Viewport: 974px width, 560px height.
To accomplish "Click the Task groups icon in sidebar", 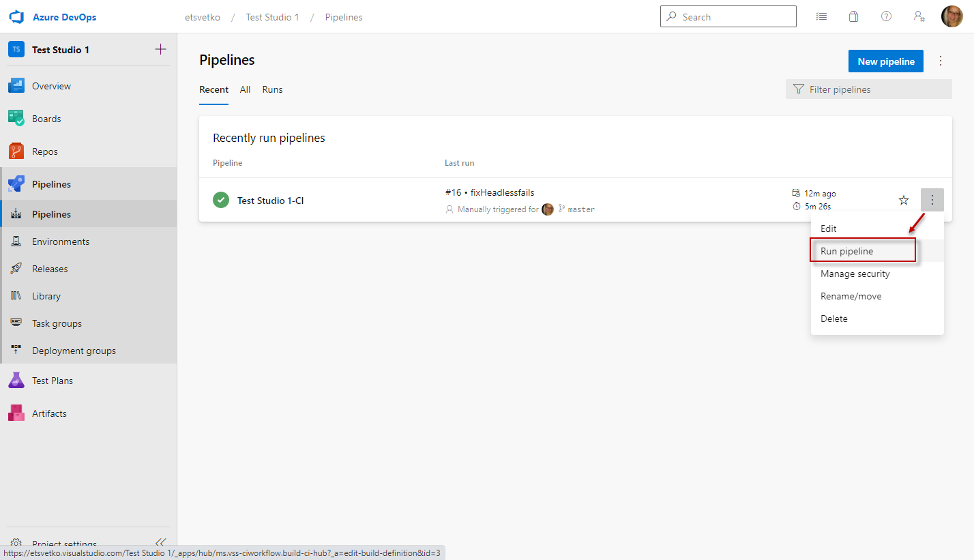I will coord(16,323).
